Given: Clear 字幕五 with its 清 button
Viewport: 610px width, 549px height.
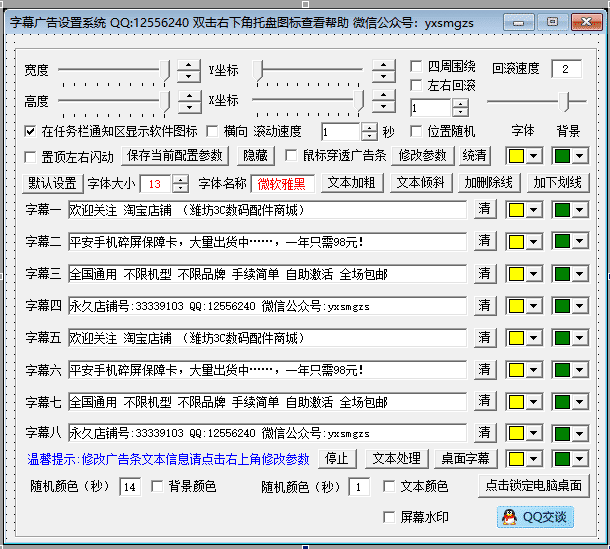Looking at the screenshot, I should click(x=485, y=337).
